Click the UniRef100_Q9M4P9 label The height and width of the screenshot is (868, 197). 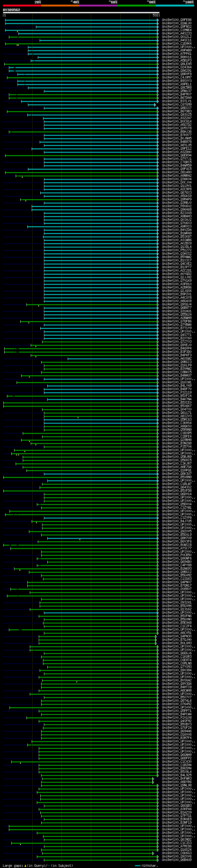coord(176,200)
